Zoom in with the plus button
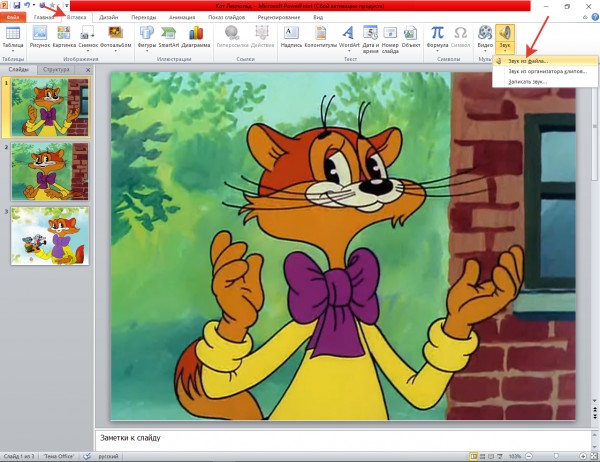This screenshot has height=462, width=600. (x=582, y=456)
